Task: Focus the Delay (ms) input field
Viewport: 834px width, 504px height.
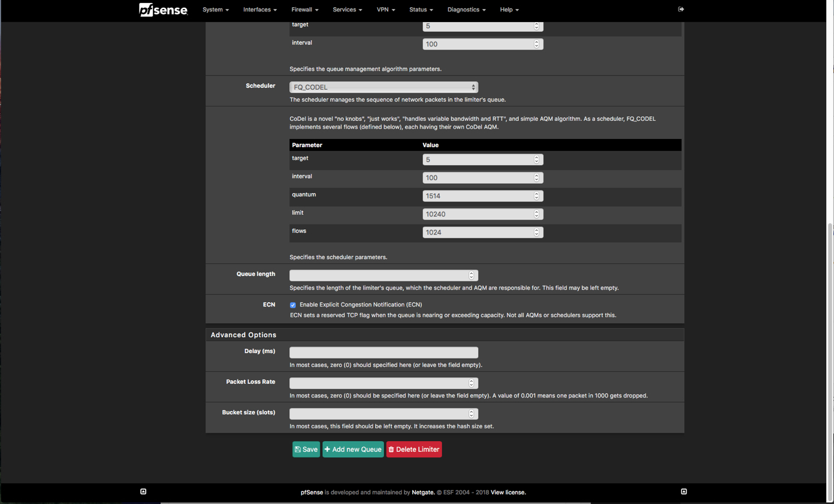Action: (x=383, y=353)
